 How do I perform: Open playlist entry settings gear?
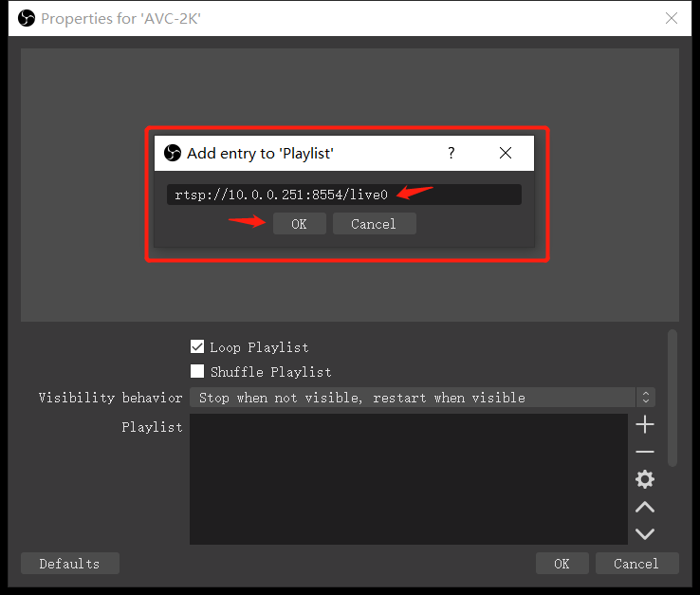coord(645,479)
